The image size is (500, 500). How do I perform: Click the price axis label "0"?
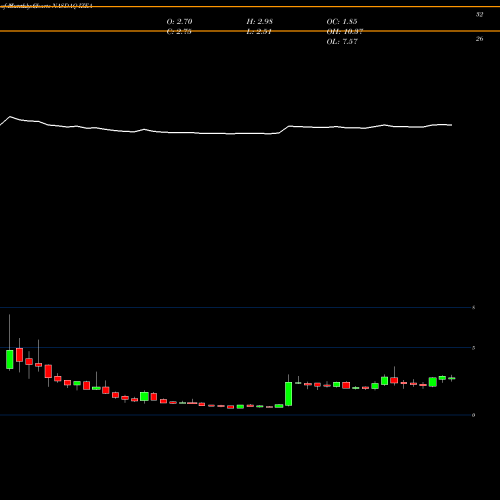point(474,415)
